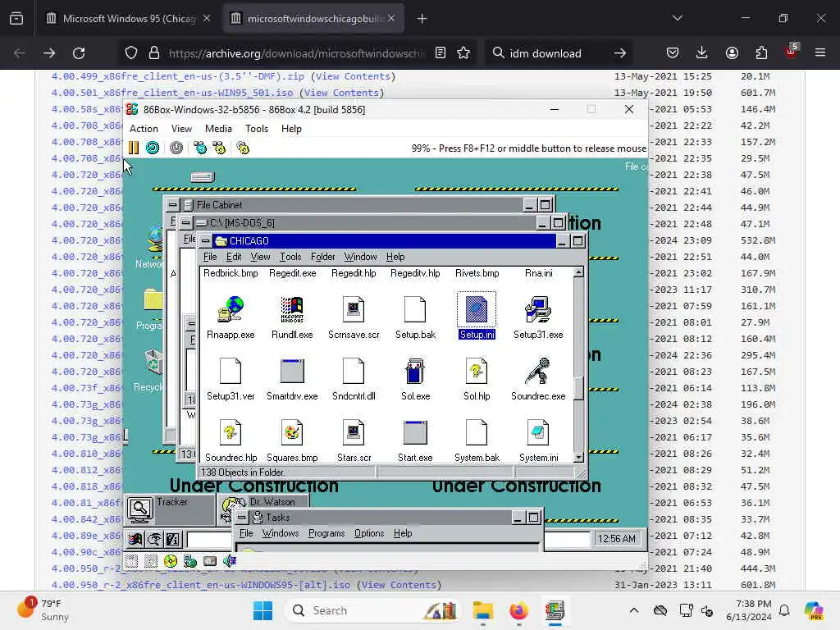The height and width of the screenshot is (630, 840).
Task: Select the Sol.exe solitaire icon
Action: [415, 371]
